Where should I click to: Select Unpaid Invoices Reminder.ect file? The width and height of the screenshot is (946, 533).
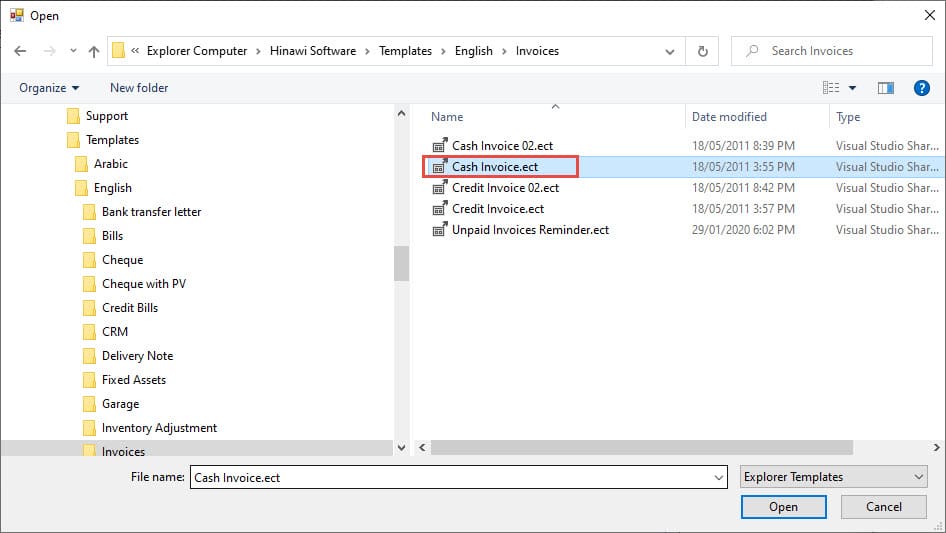coord(530,230)
